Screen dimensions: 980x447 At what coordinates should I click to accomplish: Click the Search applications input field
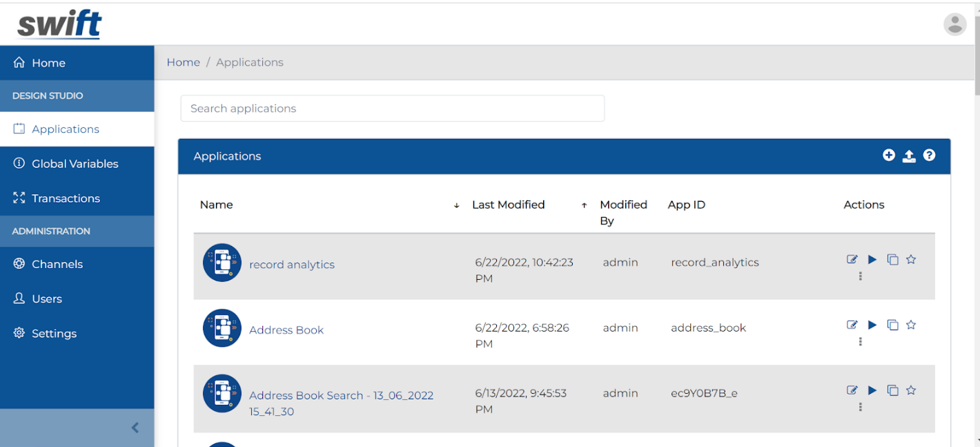tap(392, 108)
